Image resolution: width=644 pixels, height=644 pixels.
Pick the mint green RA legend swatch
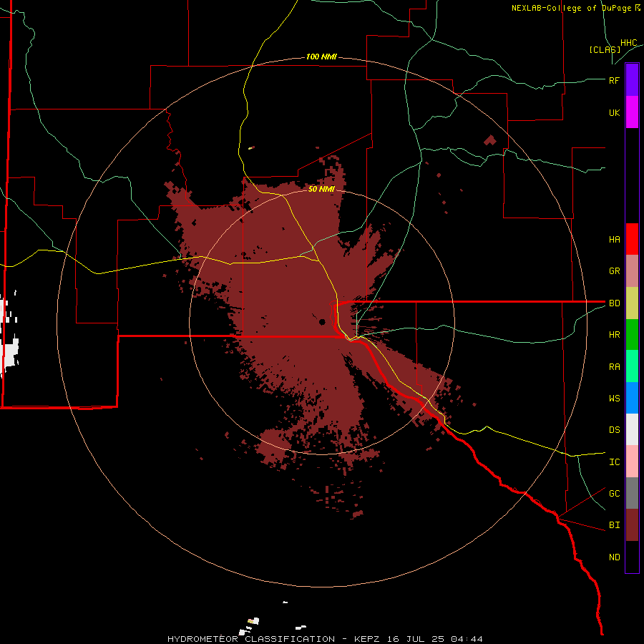pos(632,366)
